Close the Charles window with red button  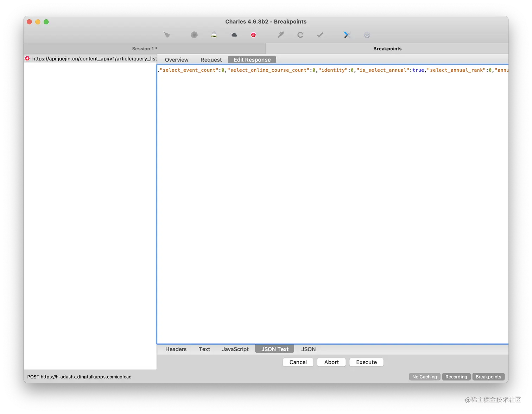tap(30, 22)
